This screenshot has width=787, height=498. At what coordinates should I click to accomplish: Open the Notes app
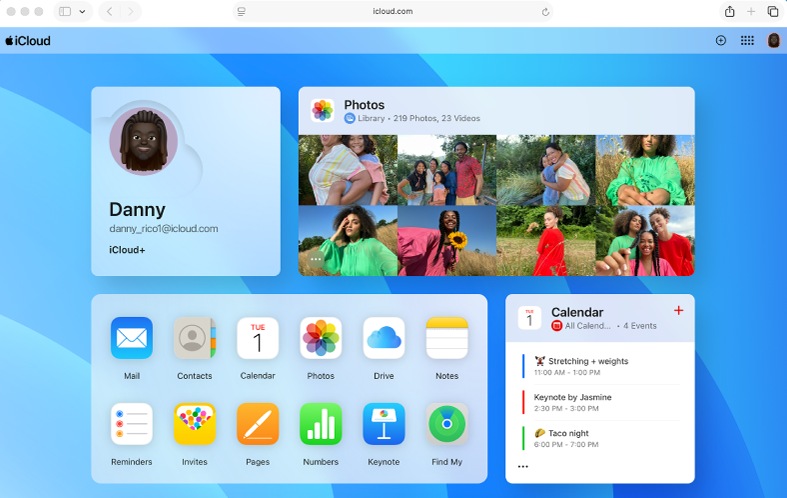[x=447, y=338]
